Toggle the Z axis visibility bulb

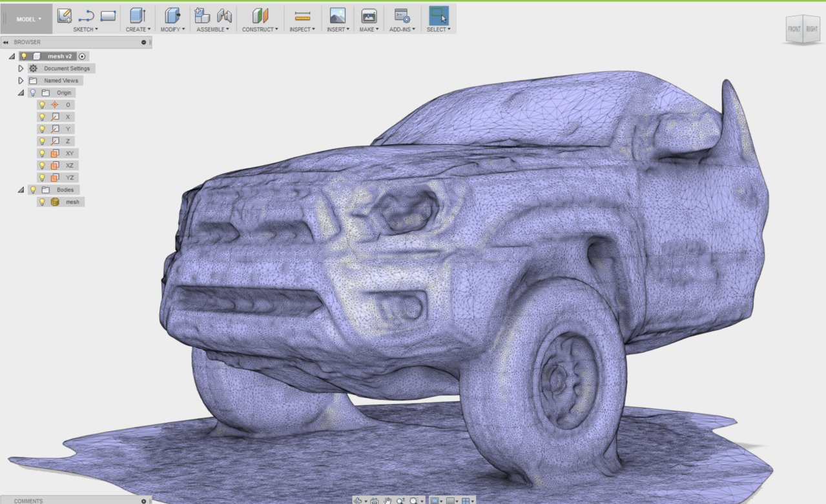(x=42, y=141)
